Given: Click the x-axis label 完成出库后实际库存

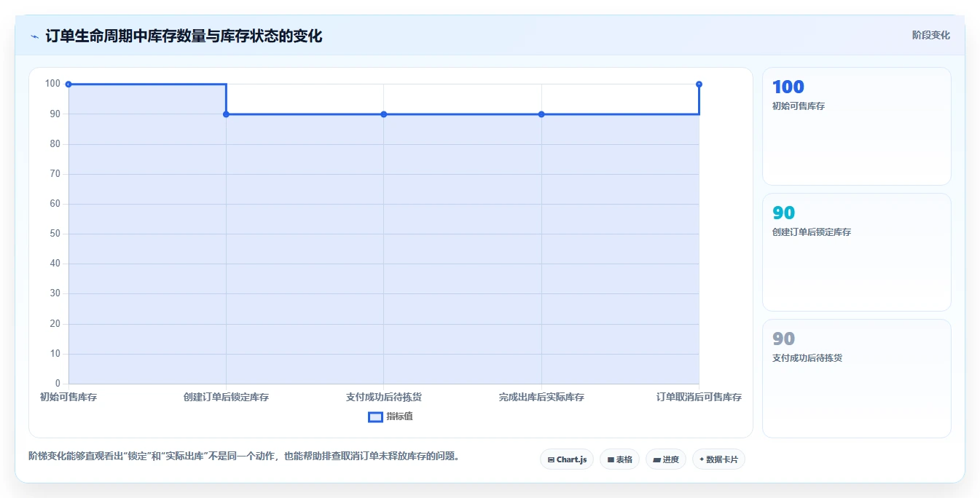Looking at the screenshot, I should [x=541, y=397].
